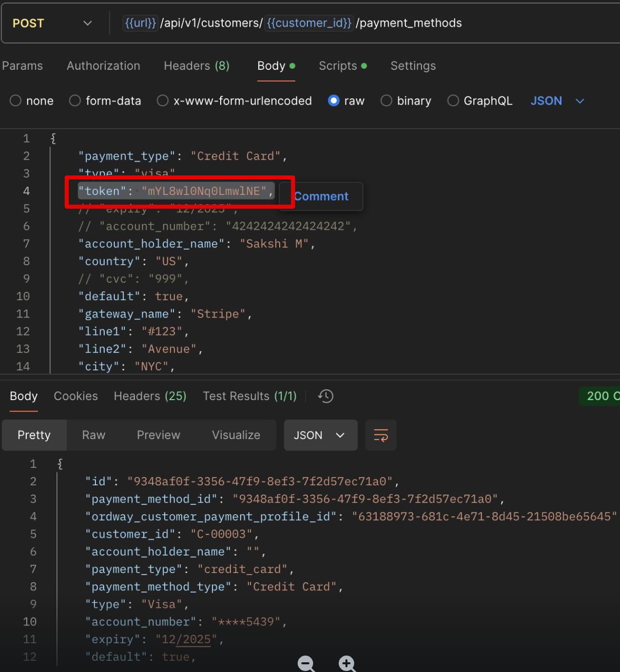Expand the request body JSON format dropdown

(x=557, y=101)
